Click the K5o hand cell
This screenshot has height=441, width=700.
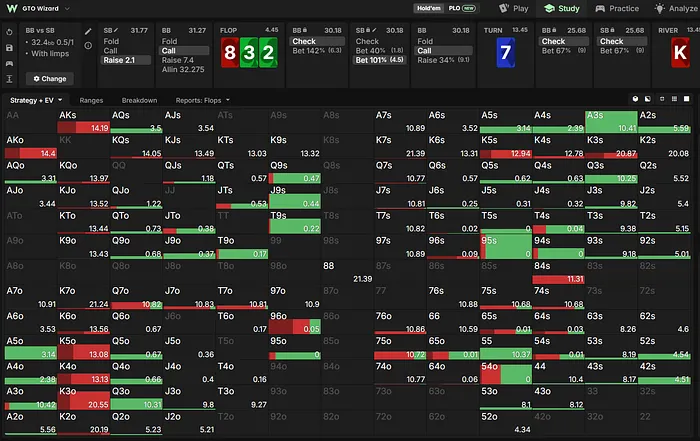coord(83,348)
